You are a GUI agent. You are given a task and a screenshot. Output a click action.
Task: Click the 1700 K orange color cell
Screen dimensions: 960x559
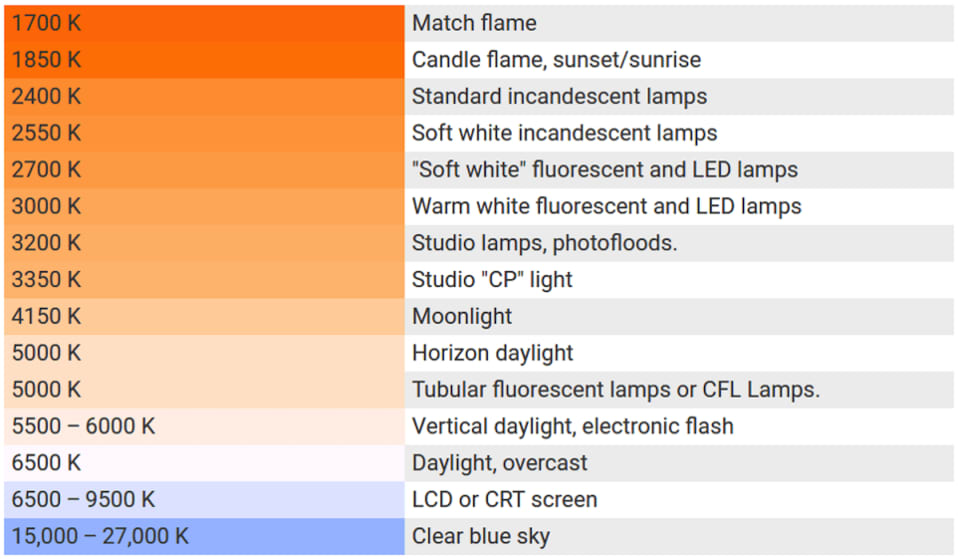coord(204,23)
